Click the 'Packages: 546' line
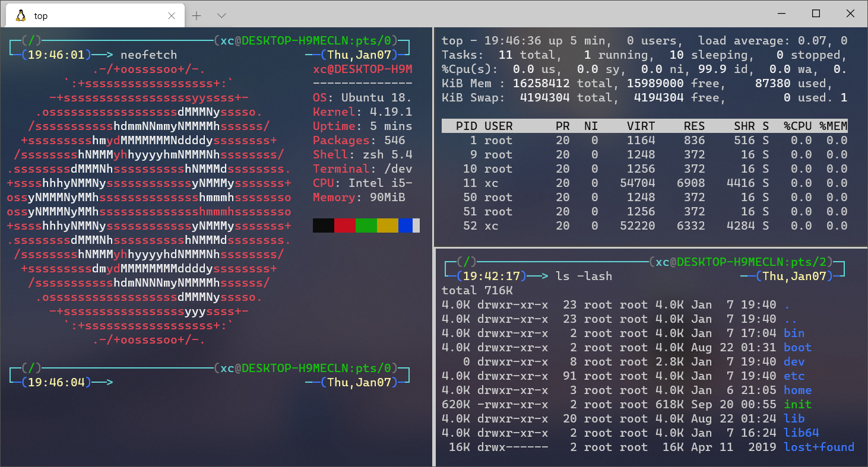 pos(359,141)
